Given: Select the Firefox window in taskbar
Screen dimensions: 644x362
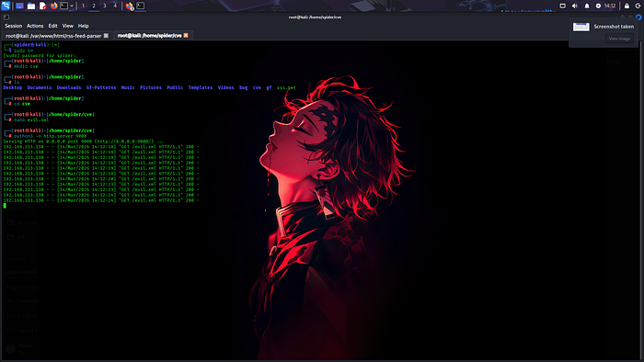Looking at the screenshot, I should 130,6.
